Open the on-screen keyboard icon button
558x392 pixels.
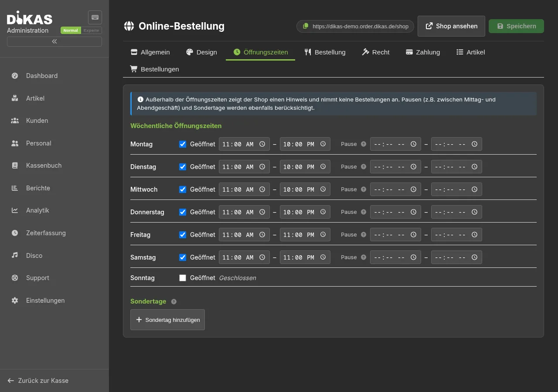click(x=95, y=17)
